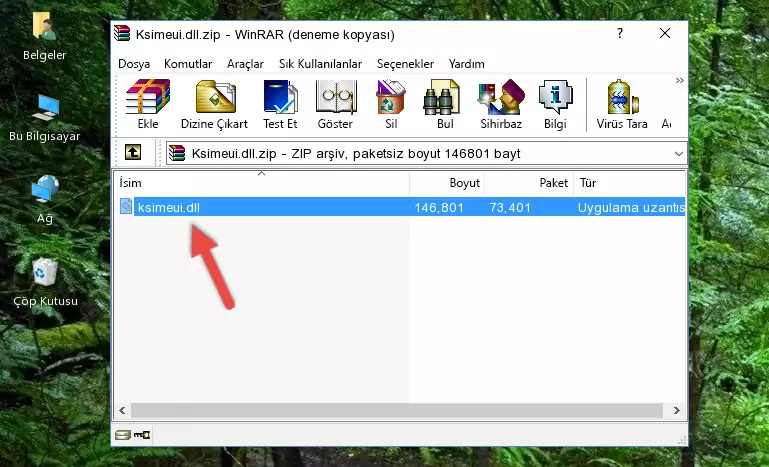The image size is (769, 467).
Task: Open the Araçlar menu
Action: point(245,64)
